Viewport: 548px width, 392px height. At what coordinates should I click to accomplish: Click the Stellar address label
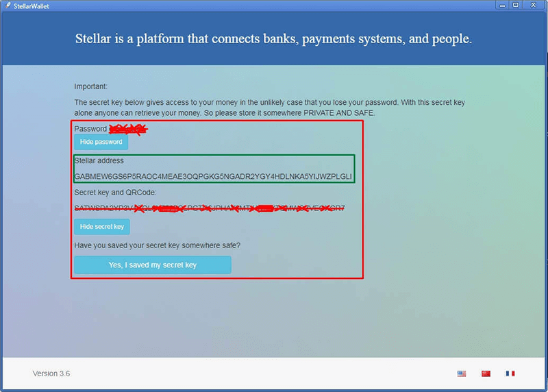coord(99,160)
